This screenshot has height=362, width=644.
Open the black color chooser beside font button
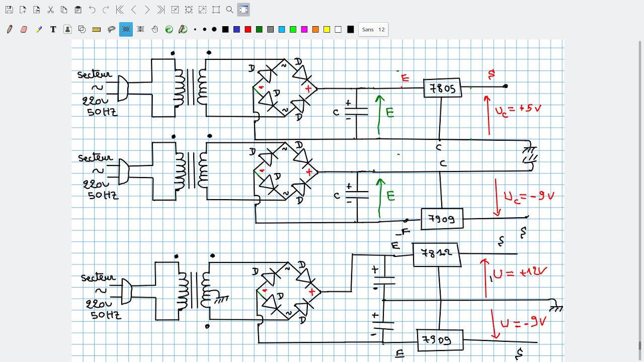click(350, 30)
